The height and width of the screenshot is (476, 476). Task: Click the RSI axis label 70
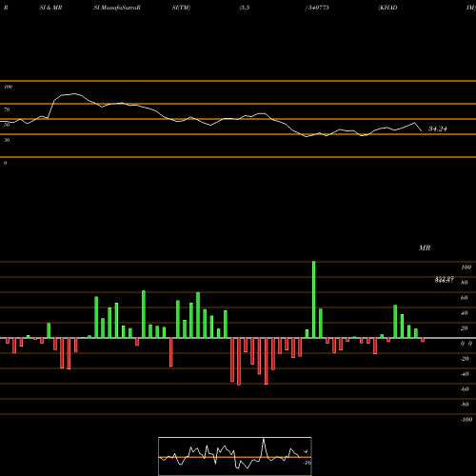point(7,109)
